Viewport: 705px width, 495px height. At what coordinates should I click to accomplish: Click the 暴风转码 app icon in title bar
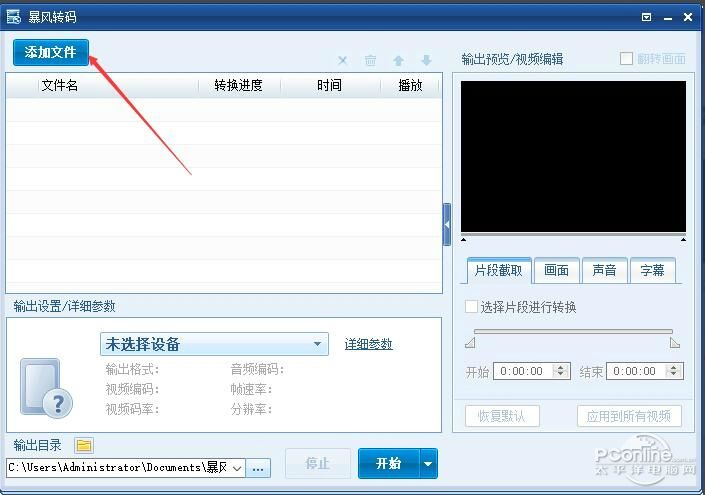tap(13, 17)
